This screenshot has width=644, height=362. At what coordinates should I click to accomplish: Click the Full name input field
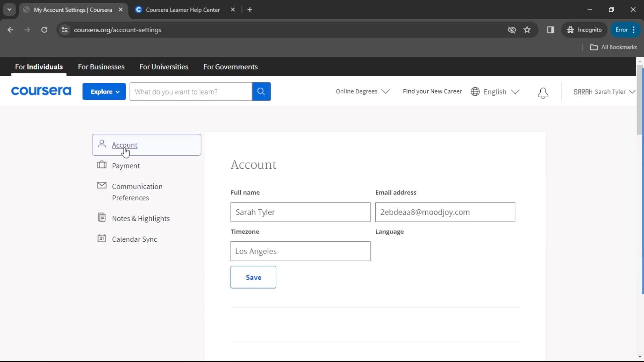300,212
